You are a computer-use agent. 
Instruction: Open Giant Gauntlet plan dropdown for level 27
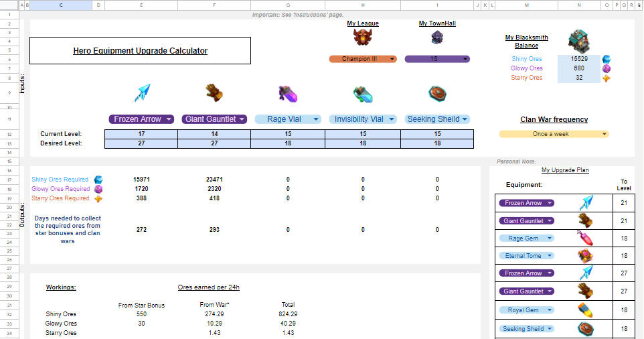click(526, 291)
